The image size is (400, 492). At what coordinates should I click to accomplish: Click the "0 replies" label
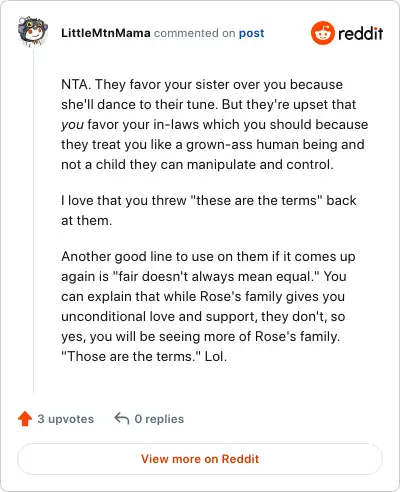tap(159, 419)
